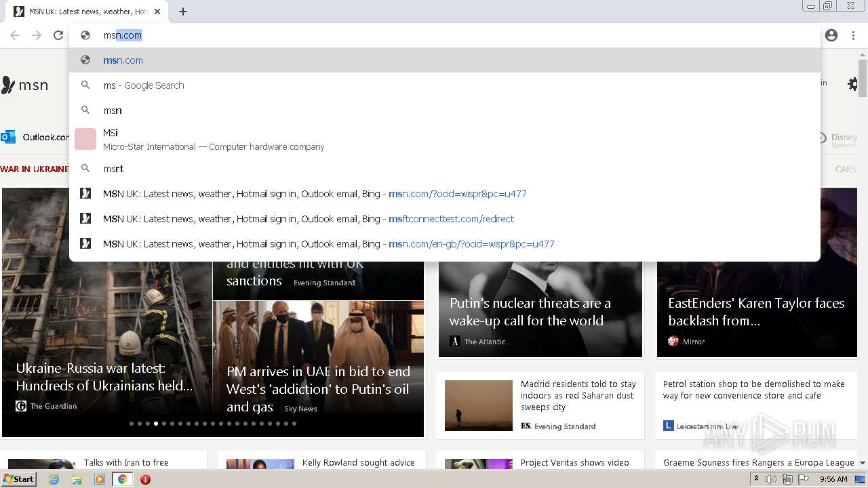Image resolution: width=868 pixels, height=488 pixels.
Task: Open Graeme Souness Rangers Europa League story
Action: coord(758,463)
